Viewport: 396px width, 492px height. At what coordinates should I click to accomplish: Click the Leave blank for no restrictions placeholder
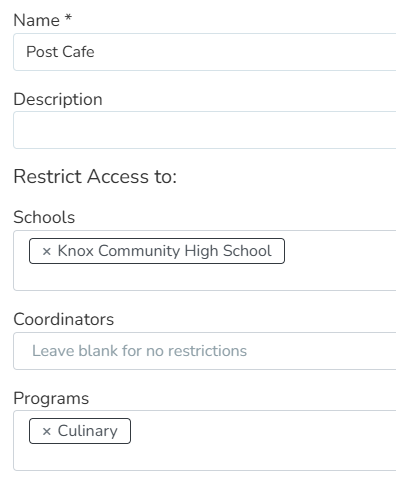[x=139, y=351]
